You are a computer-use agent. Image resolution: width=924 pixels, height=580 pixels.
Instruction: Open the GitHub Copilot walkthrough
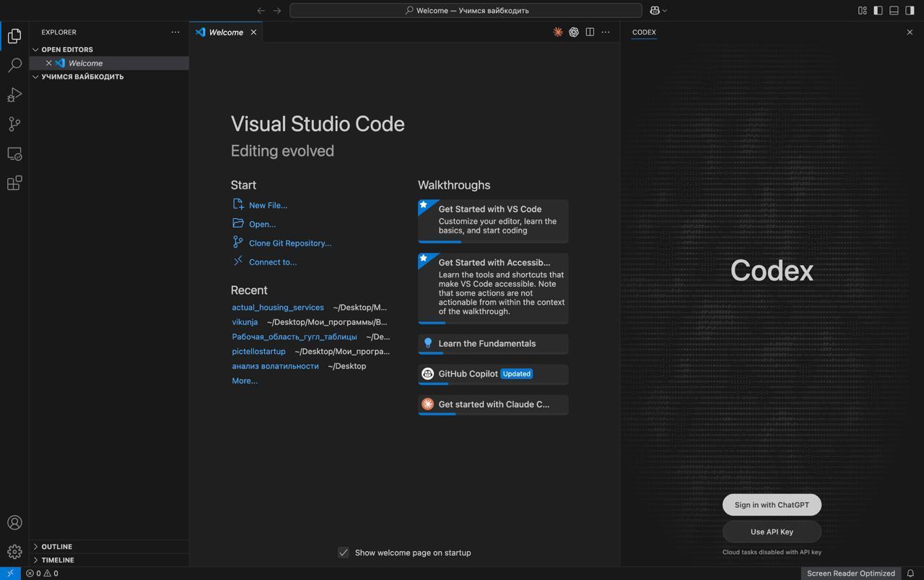pos(493,374)
